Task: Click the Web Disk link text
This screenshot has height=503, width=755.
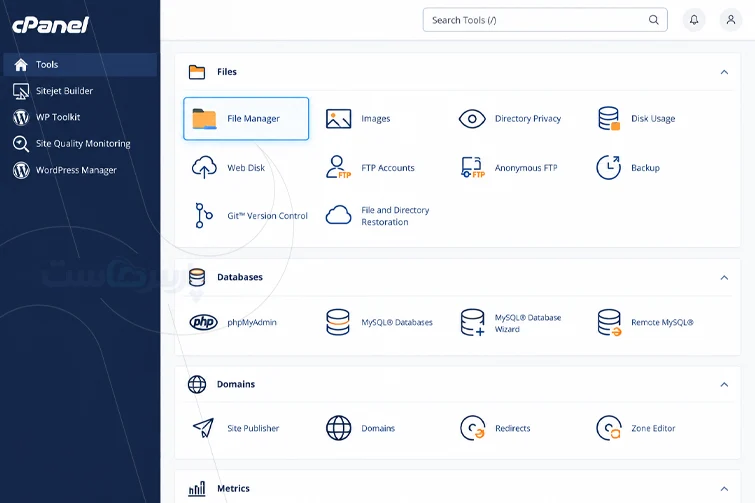Action: pyautogui.click(x=246, y=168)
